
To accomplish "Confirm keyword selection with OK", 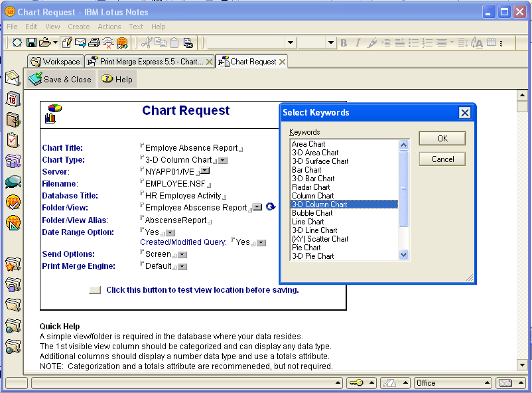I will coord(442,139).
